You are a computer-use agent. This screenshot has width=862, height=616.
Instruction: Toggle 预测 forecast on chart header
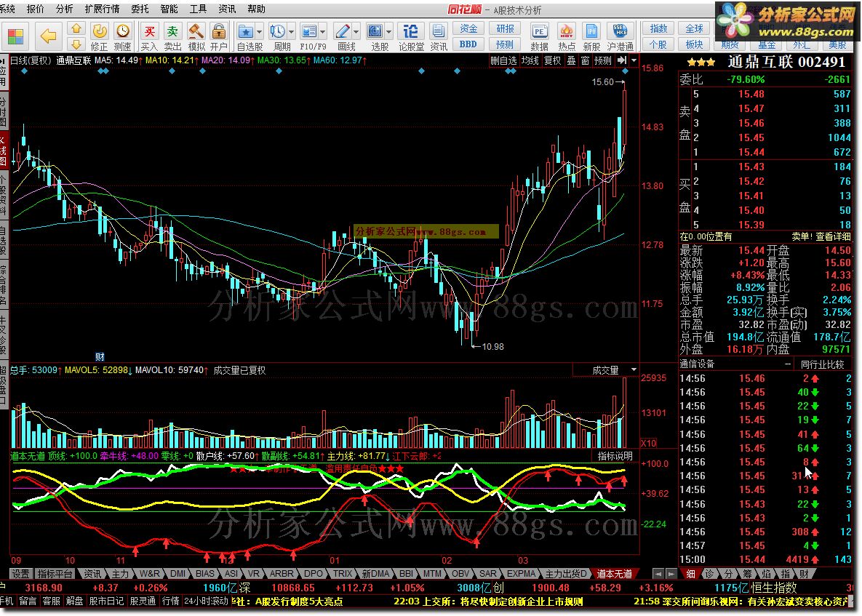(602, 60)
